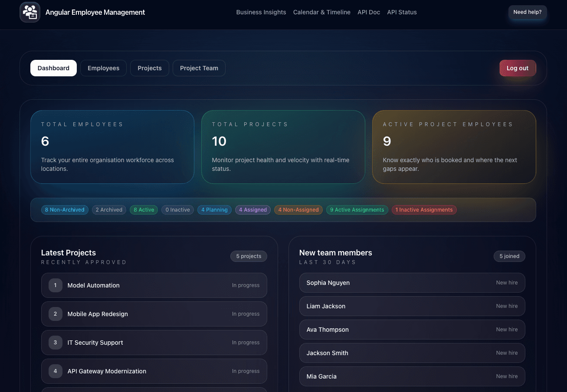Open Calendar & Timeline from the navigation
567x392 pixels.
[x=321, y=12]
